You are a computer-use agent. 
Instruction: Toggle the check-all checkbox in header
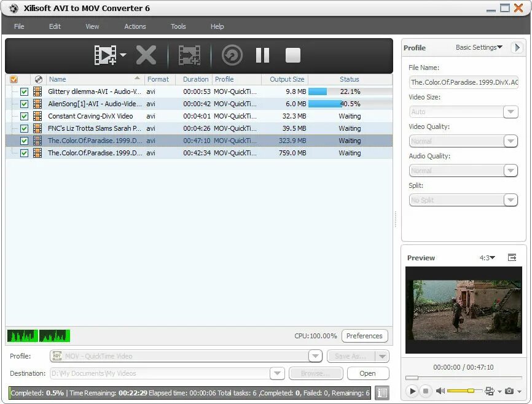click(x=14, y=79)
